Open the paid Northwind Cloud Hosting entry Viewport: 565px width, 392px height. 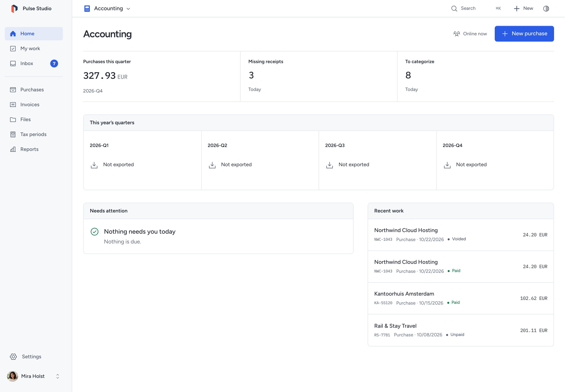461,267
